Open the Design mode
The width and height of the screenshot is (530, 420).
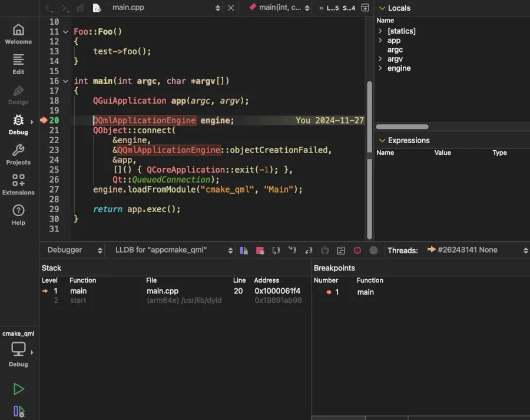click(x=18, y=94)
